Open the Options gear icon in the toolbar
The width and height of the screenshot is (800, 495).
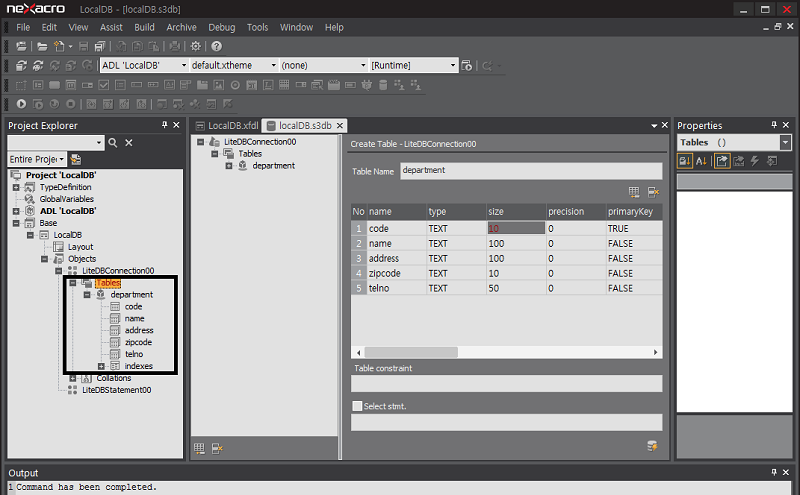click(195, 46)
